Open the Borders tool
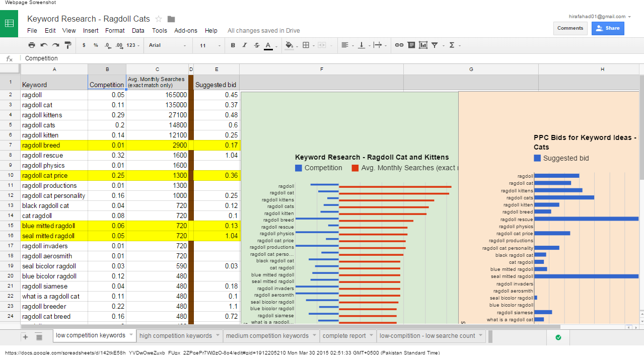 click(x=306, y=45)
